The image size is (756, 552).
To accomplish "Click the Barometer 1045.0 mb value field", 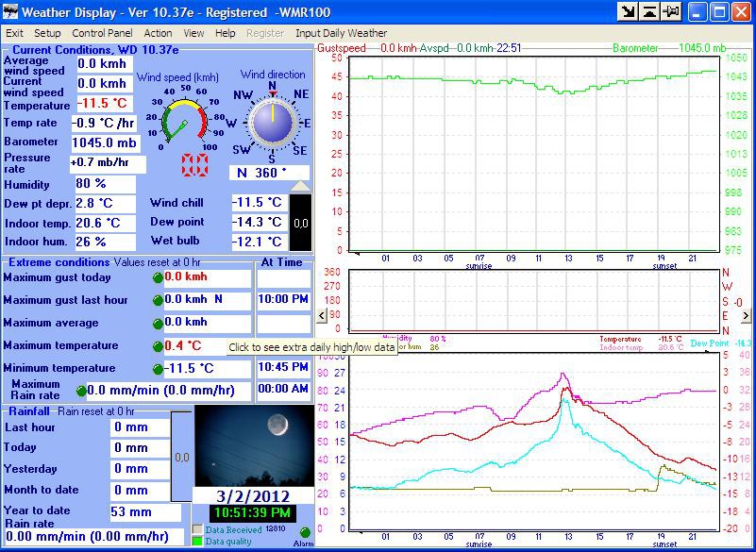I will click(x=105, y=143).
